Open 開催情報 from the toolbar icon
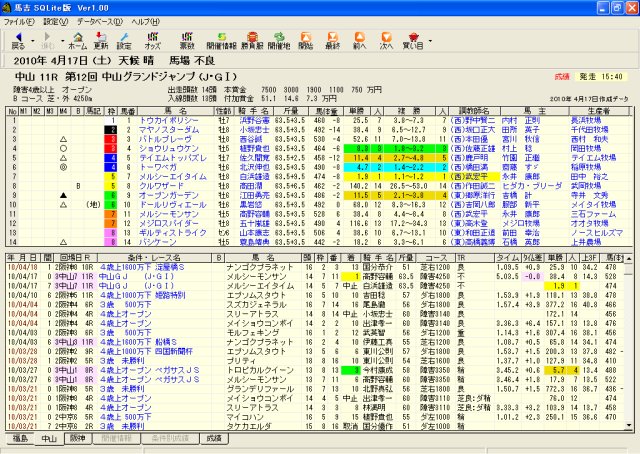640x454 pixels. pyautogui.click(x=222, y=37)
